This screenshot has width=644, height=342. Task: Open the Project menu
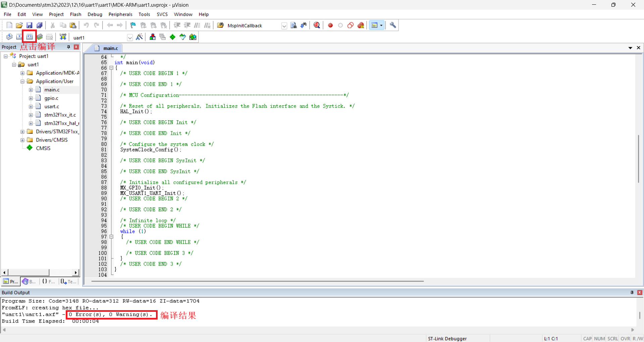(56, 14)
